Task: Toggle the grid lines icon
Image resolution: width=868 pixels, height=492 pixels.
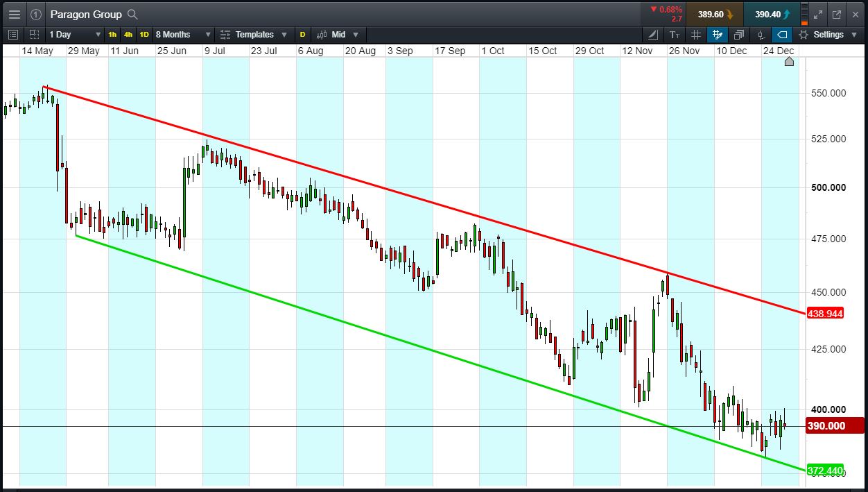Action: (x=696, y=34)
